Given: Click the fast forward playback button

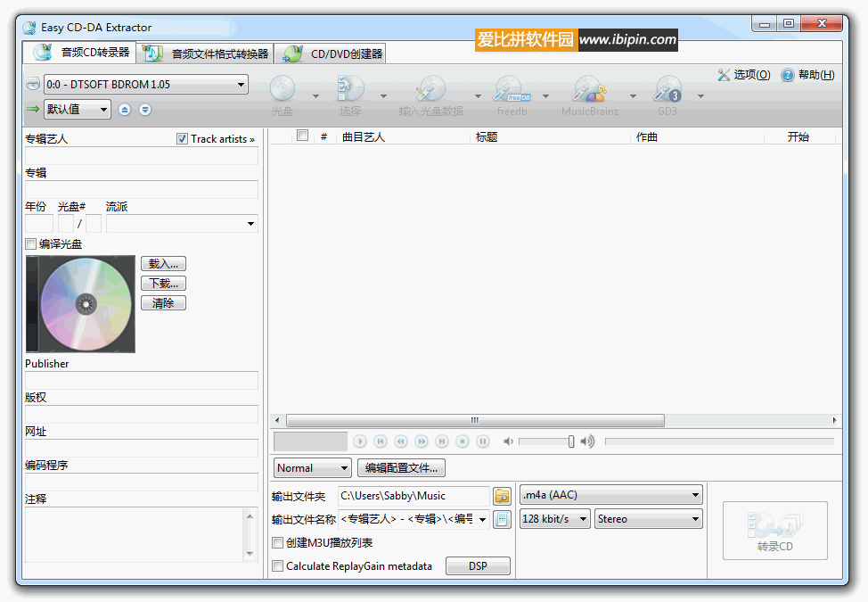Looking at the screenshot, I should tap(422, 441).
